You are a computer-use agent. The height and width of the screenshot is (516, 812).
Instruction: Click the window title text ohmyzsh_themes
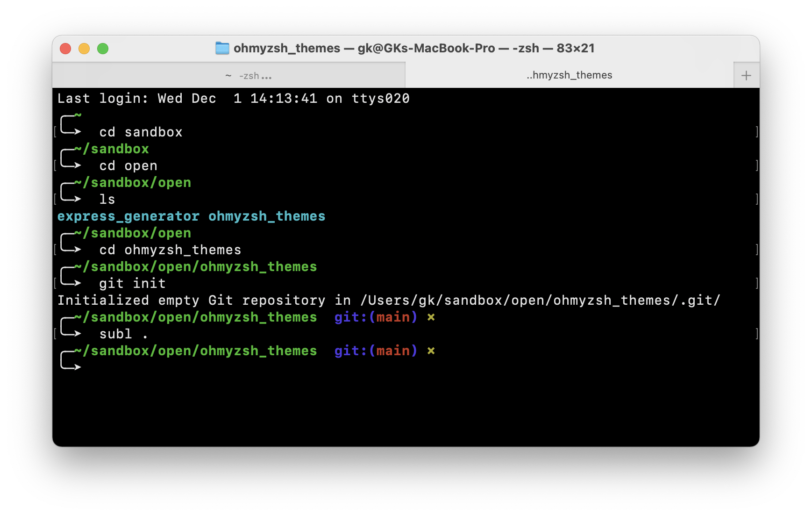287,48
